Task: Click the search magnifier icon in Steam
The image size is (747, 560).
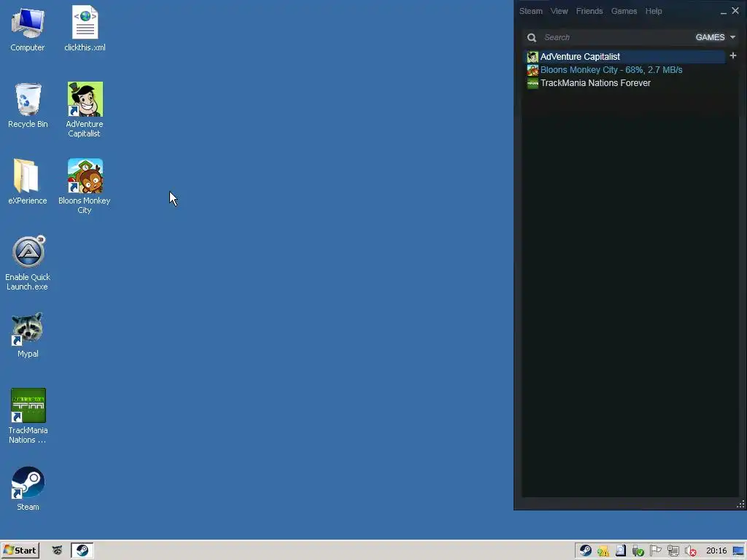Action: 532,38
